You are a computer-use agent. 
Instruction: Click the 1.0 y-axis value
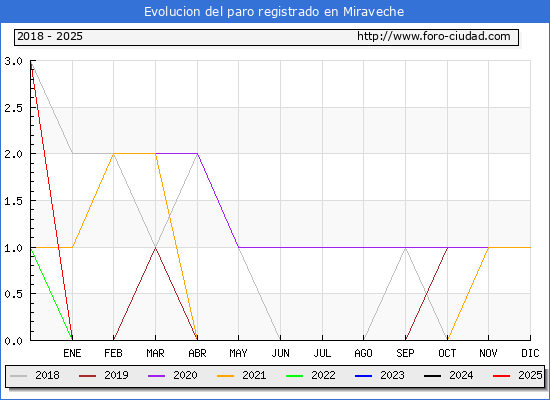pyautogui.click(x=13, y=248)
